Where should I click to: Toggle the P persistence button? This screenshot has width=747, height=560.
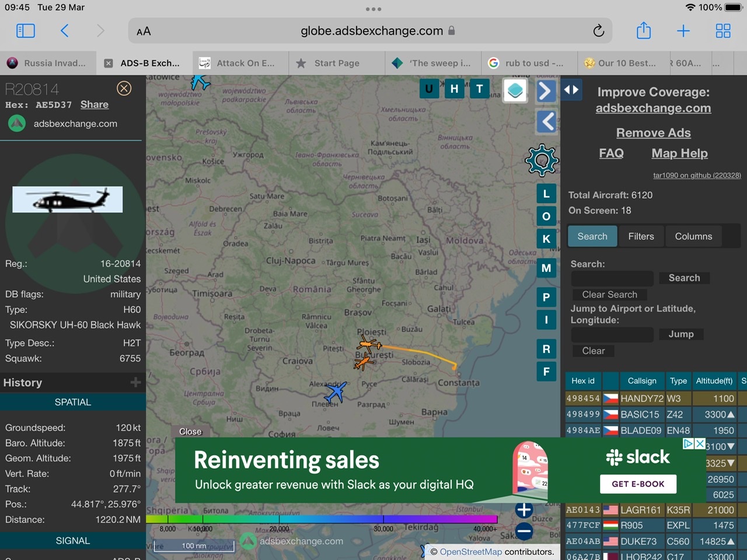546,297
